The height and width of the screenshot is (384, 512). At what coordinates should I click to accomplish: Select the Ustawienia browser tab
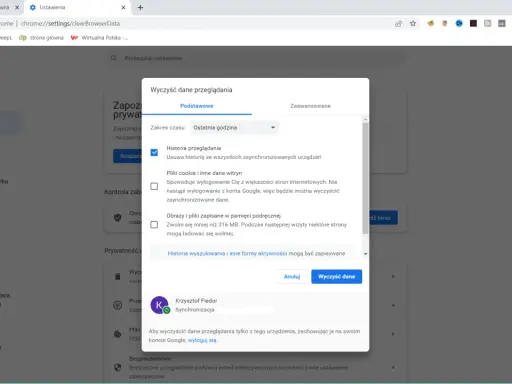78,7
